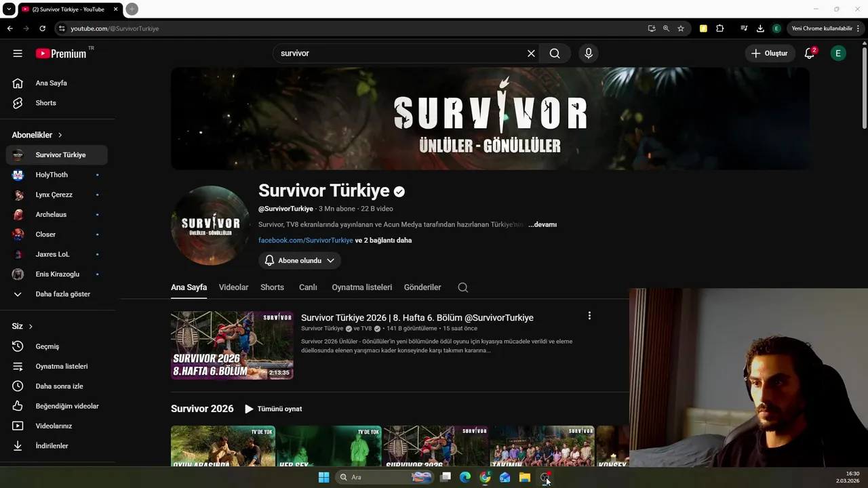Open Chrome zoom magnifier icon
868x488 pixels.
(666, 28)
